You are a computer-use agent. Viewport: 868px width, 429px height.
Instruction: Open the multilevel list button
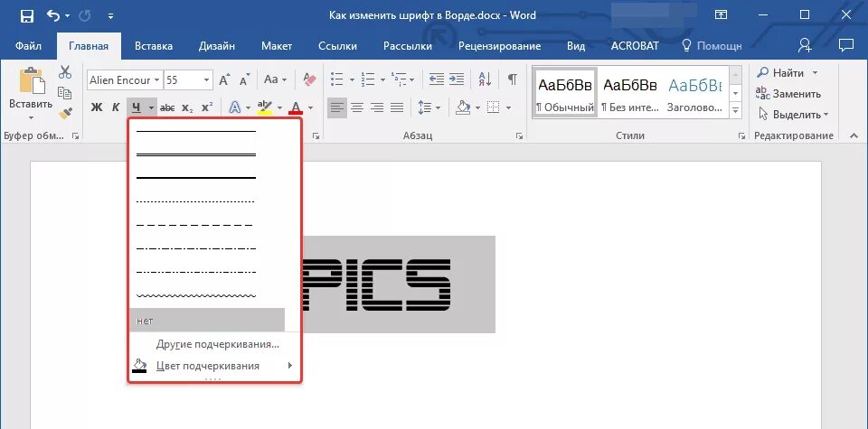tap(398, 80)
